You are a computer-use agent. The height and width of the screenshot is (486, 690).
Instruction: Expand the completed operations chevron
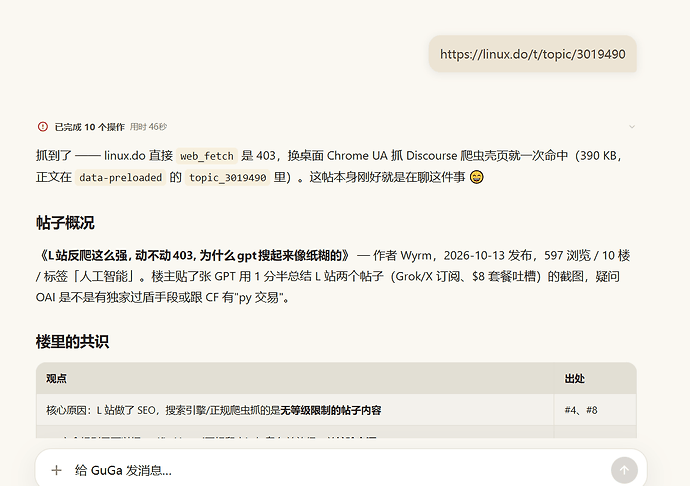coord(632,127)
